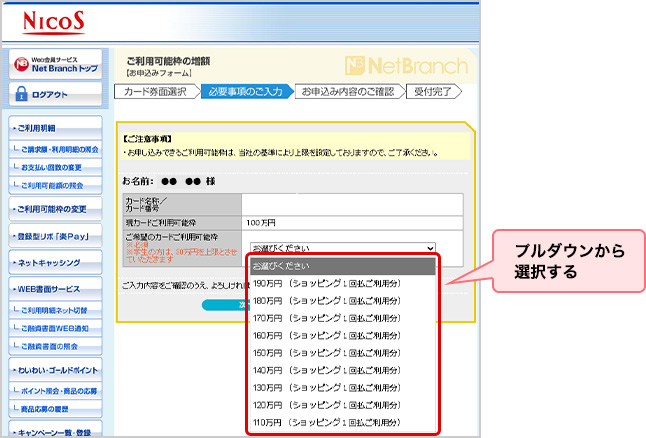The height and width of the screenshot is (438, 646).
Task: Click the NetBranch watermark logo in header
Action: (406, 66)
